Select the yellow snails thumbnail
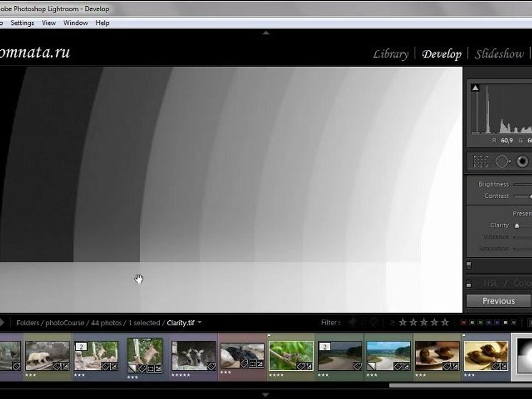 coord(486,356)
